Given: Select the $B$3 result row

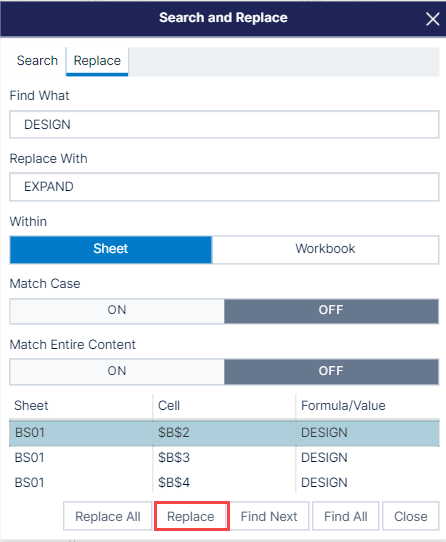Looking at the screenshot, I should point(224,458).
